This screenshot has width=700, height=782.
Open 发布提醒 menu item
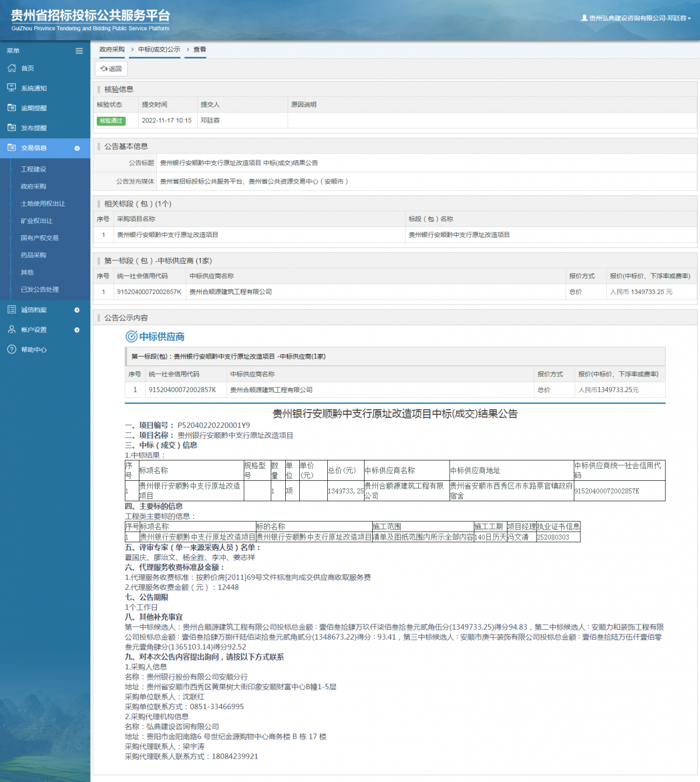[34, 128]
